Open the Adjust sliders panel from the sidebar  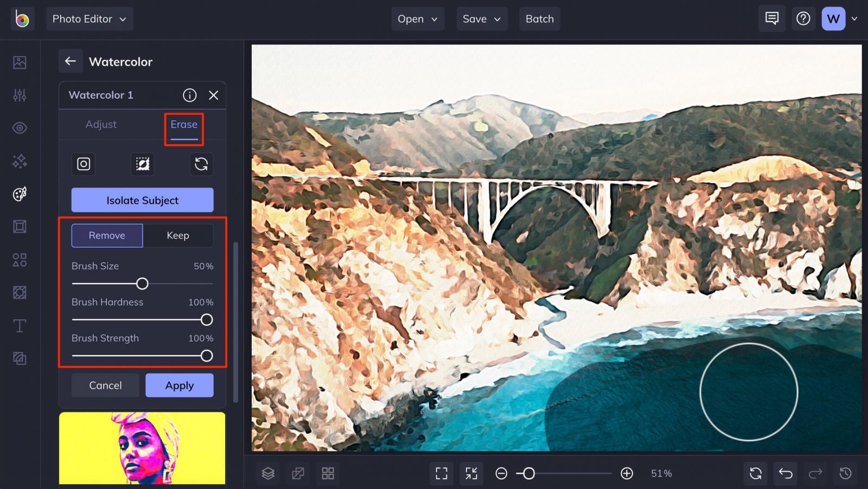coord(20,95)
